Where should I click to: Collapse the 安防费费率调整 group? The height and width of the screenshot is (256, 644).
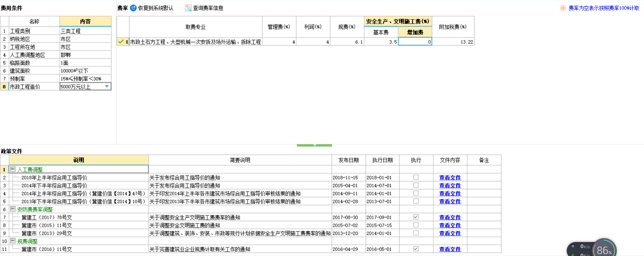13,209
